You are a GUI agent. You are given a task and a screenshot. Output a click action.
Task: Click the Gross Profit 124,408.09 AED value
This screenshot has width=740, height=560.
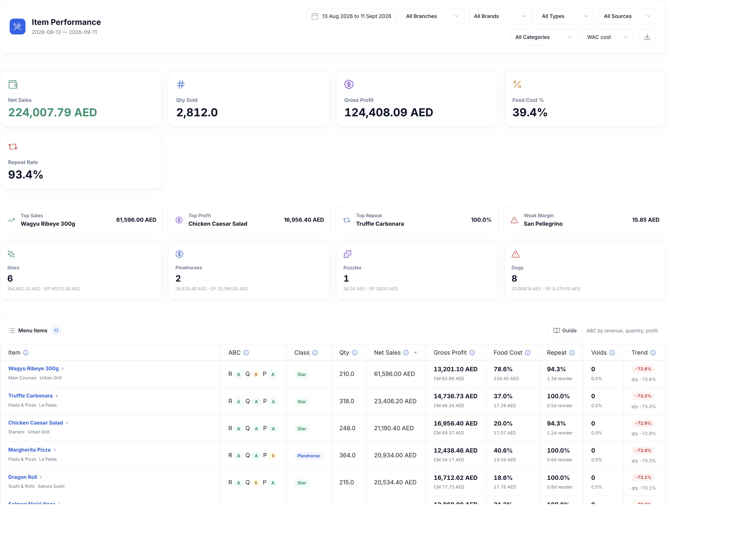click(x=388, y=112)
